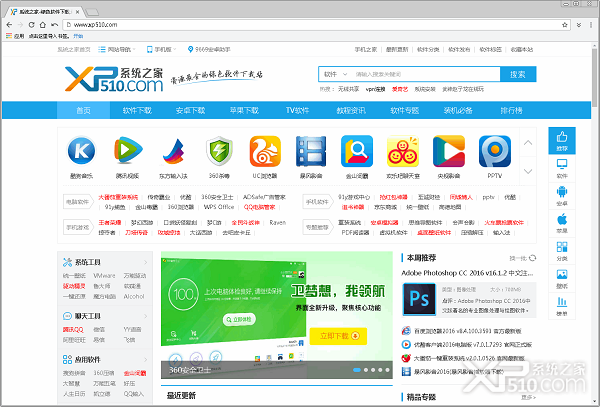Expand system tools section arrow

point(145,262)
